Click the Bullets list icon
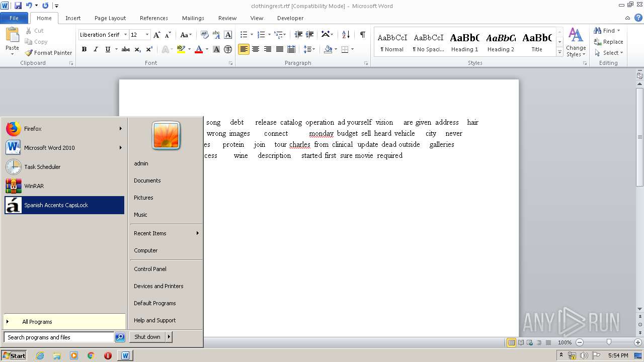 pos(244,35)
